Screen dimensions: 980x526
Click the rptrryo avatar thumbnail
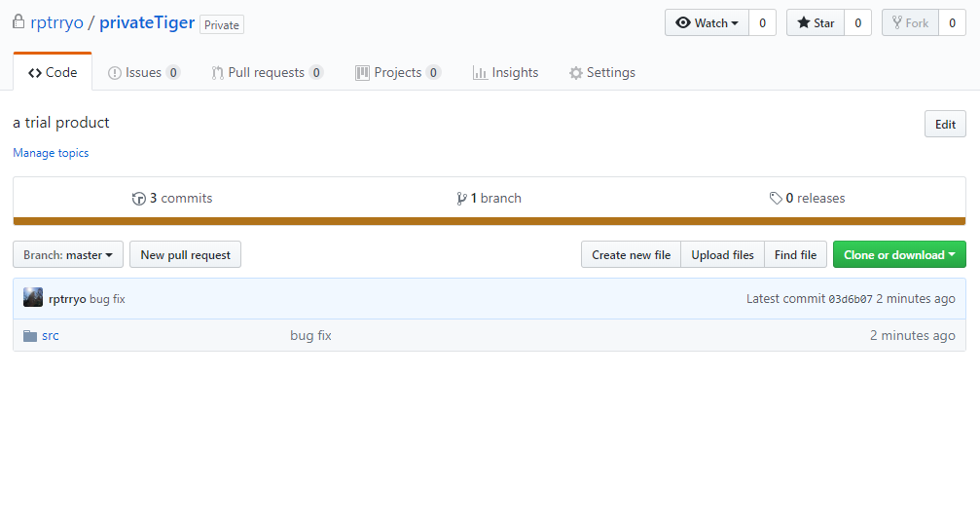(x=33, y=298)
